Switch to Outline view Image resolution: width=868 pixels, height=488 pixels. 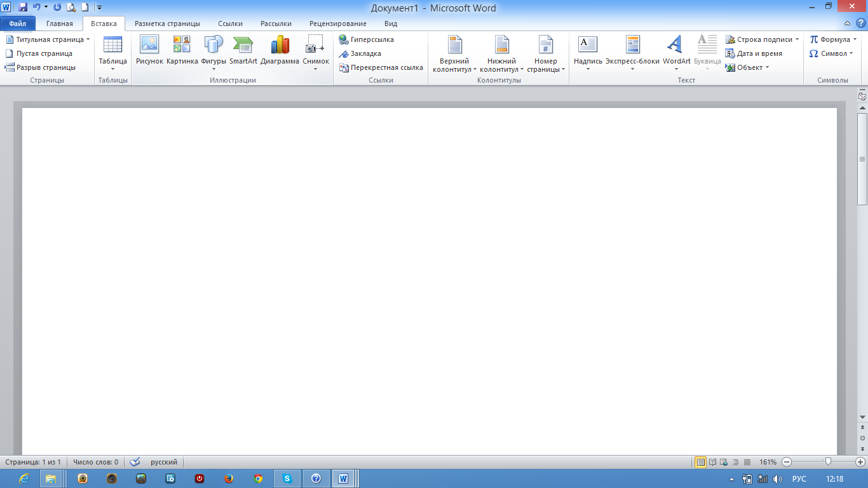736,462
